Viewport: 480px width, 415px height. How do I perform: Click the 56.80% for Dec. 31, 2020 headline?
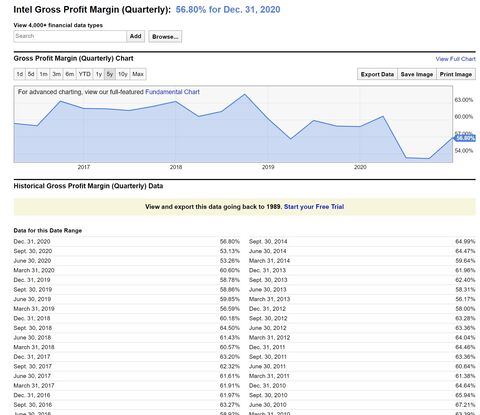pos(228,10)
